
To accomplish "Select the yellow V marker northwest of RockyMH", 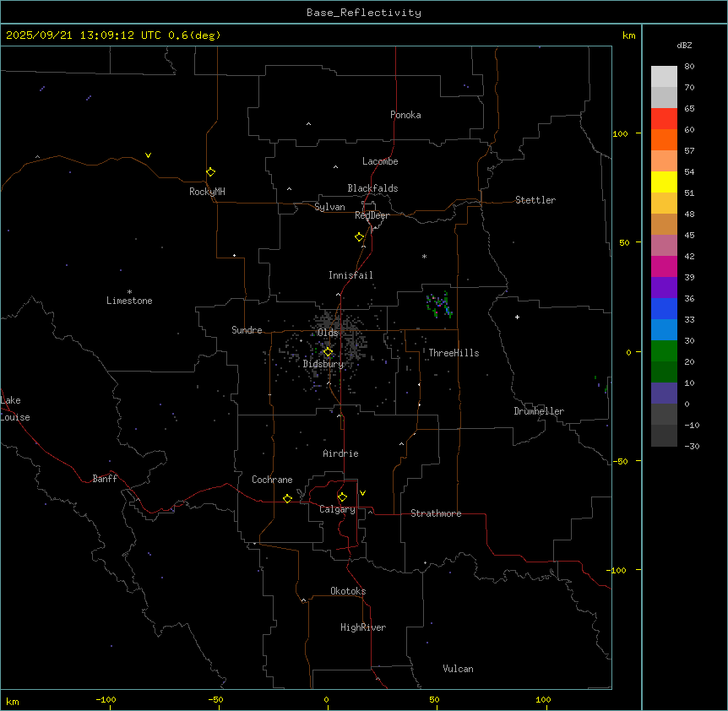I will pyautogui.click(x=148, y=155).
